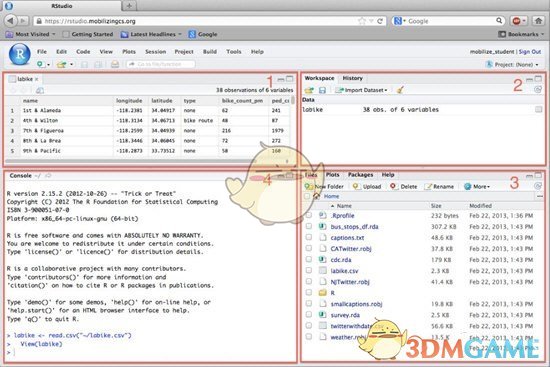This screenshot has height=367, width=550.
Task: Open a new browser tab with the plus
Action: click(129, 6)
